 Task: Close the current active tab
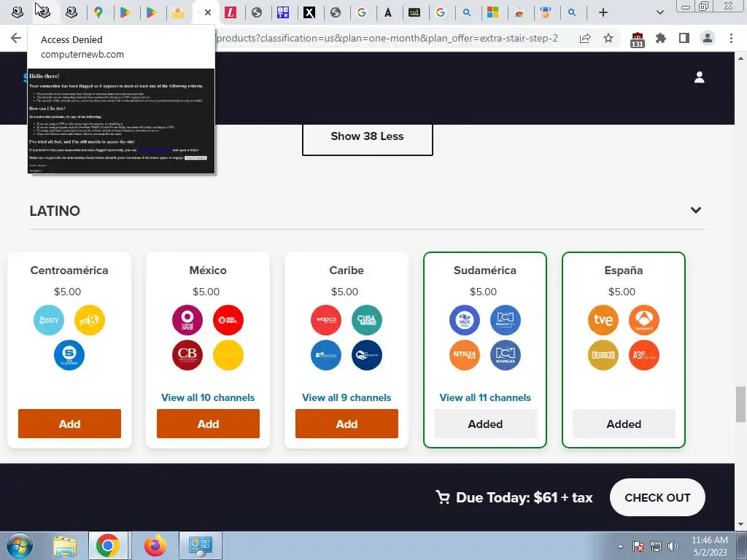click(208, 12)
